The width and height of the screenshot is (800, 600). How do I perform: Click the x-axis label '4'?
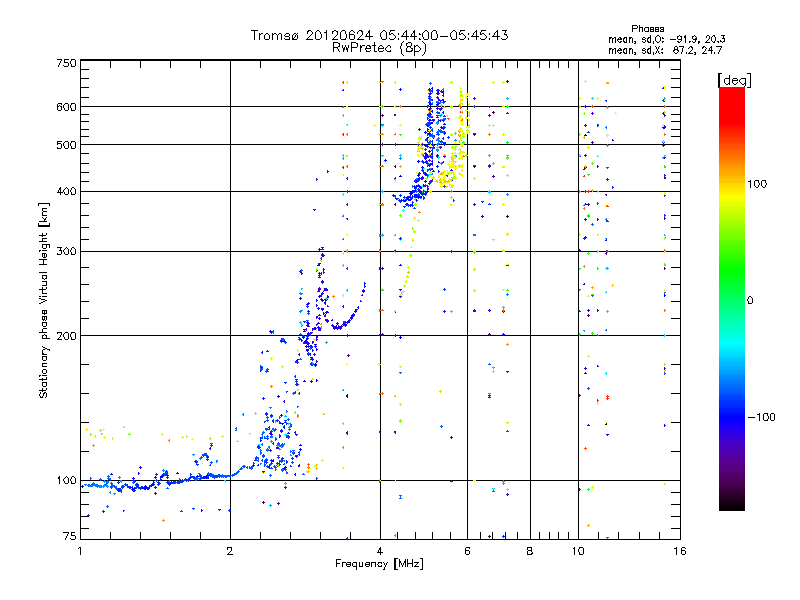coord(380,551)
